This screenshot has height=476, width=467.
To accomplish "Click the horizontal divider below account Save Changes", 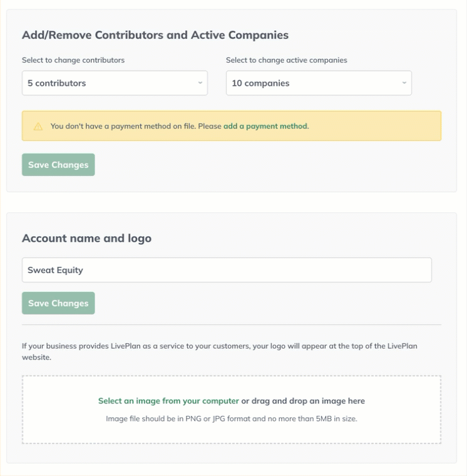I will pos(231,324).
